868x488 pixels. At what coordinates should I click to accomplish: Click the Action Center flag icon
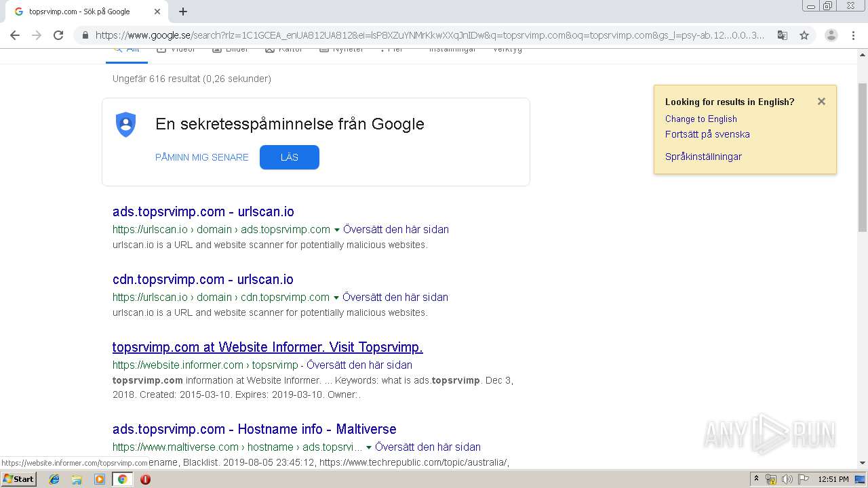[x=804, y=479]
